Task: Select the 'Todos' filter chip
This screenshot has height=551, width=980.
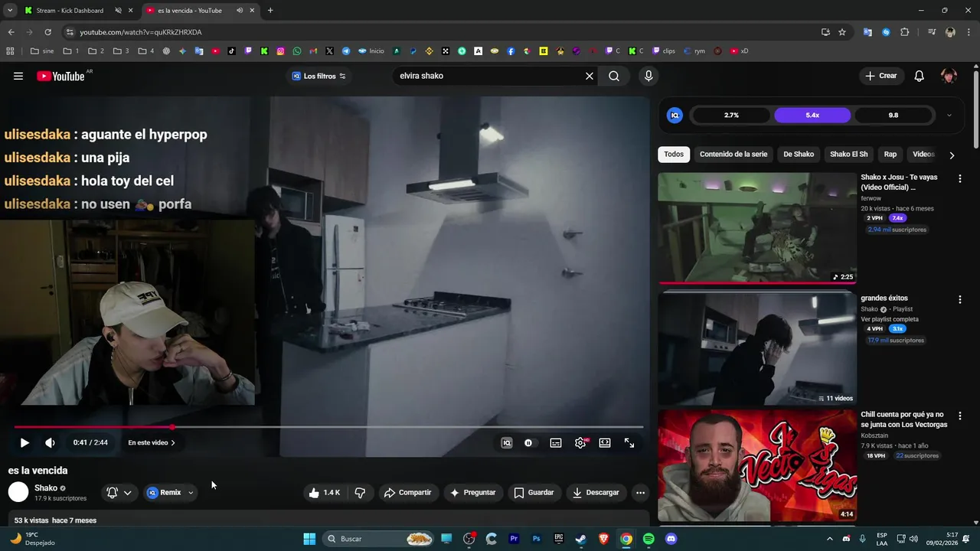Action: [674, 154]
